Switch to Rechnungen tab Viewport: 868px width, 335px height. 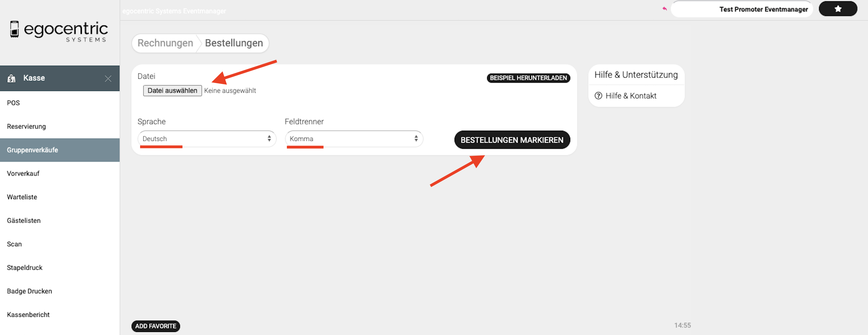pyautogui.click(x=165, y=43)
